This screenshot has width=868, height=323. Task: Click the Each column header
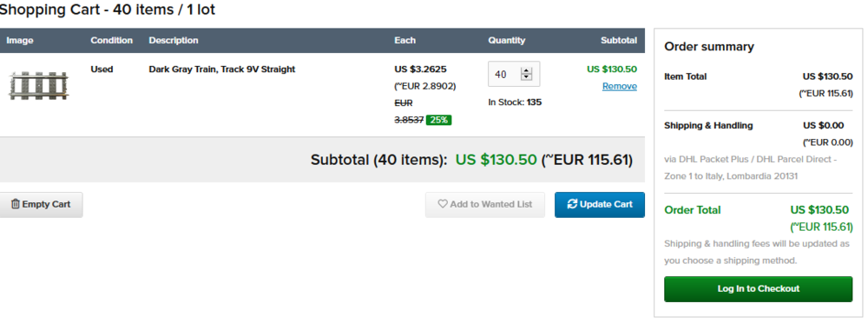(404, 41)
